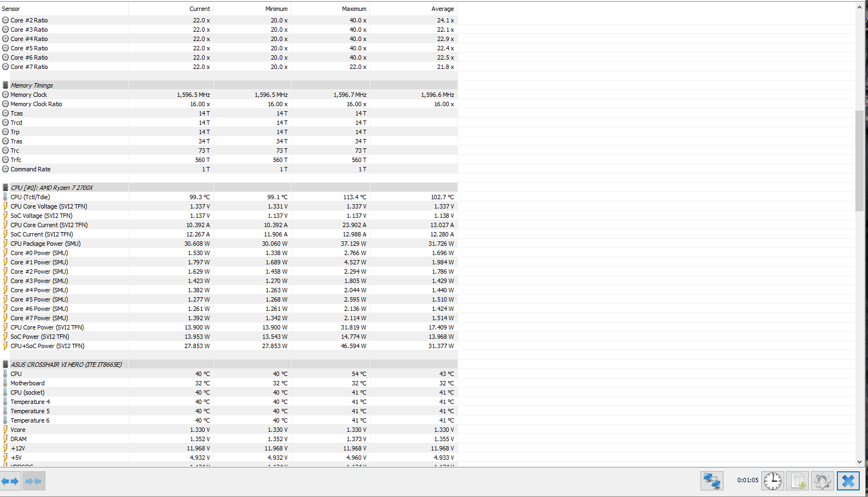This screenshot has height=497, width=868.
Task: Select the Temperature 6 row
Action: 229,420
